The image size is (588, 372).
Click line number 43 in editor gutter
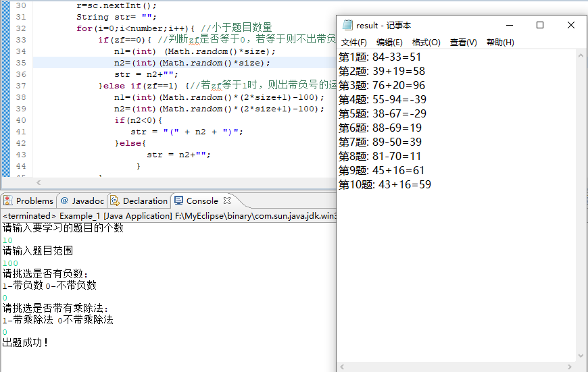click(21, 155)
